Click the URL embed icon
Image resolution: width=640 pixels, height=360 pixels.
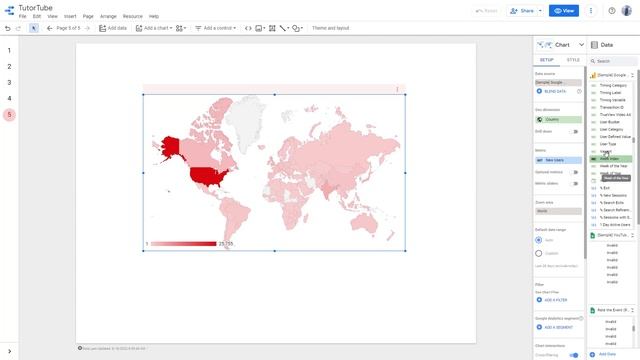click(248, 28)
